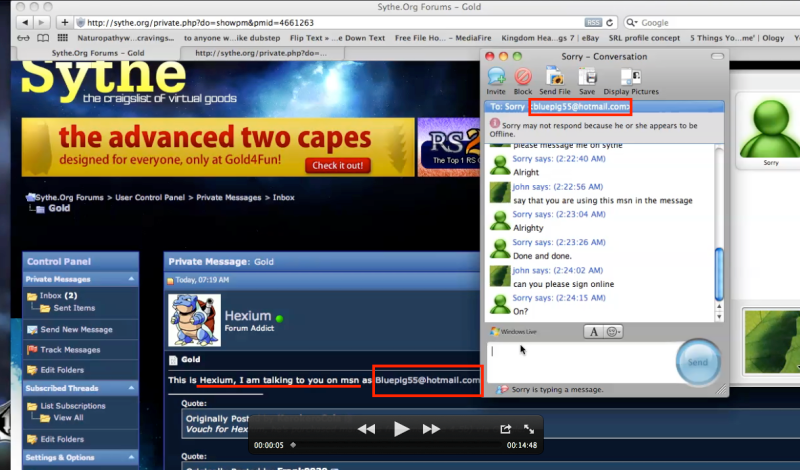Open Track Messages link
The height and width of the screenshot is (470, 800).
[70, 350]
